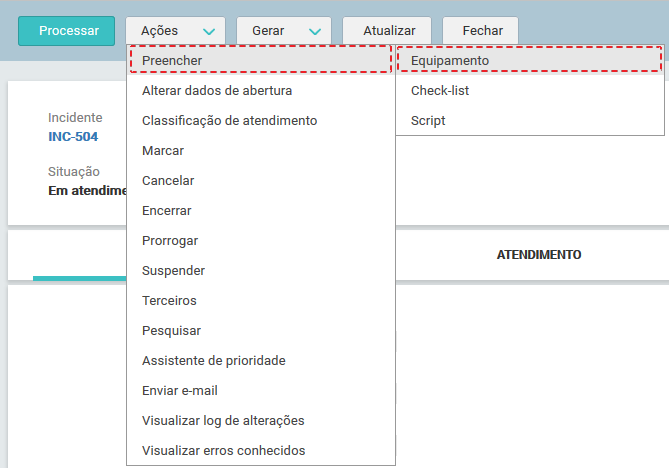Open the Gerar dropdown menu
This screenshot has width=669, height=468.
[x=284, y=31]
